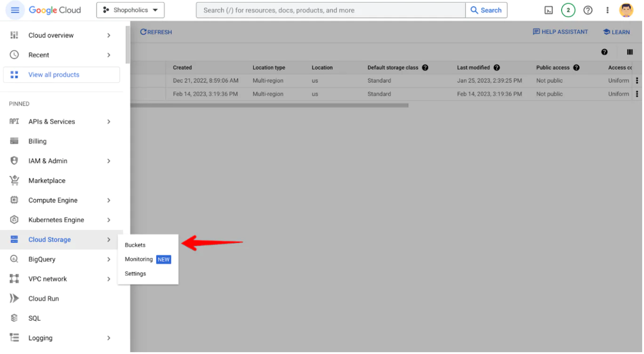Click the help icon beside Default storage class
Viewport: 644px width, 354px height.
pos(425,67)
